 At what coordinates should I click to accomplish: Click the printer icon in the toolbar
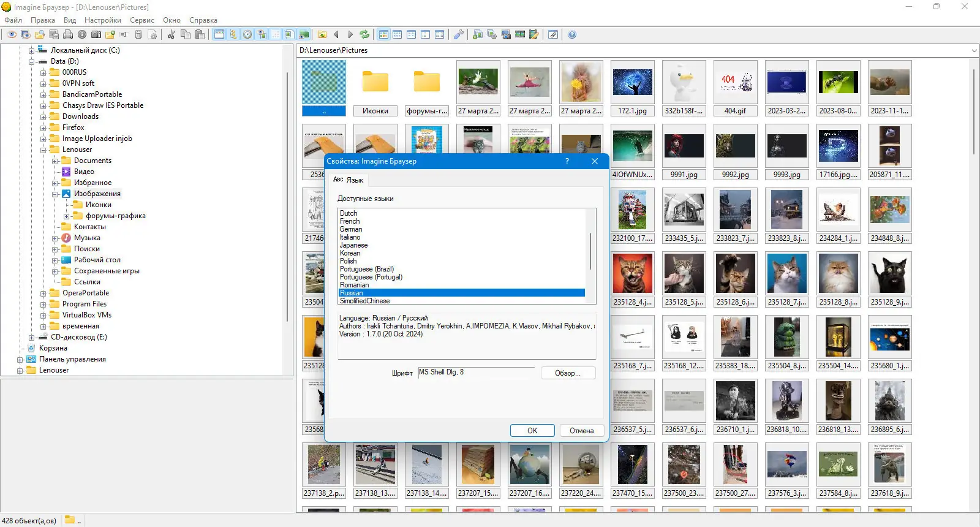pos(68,35)
